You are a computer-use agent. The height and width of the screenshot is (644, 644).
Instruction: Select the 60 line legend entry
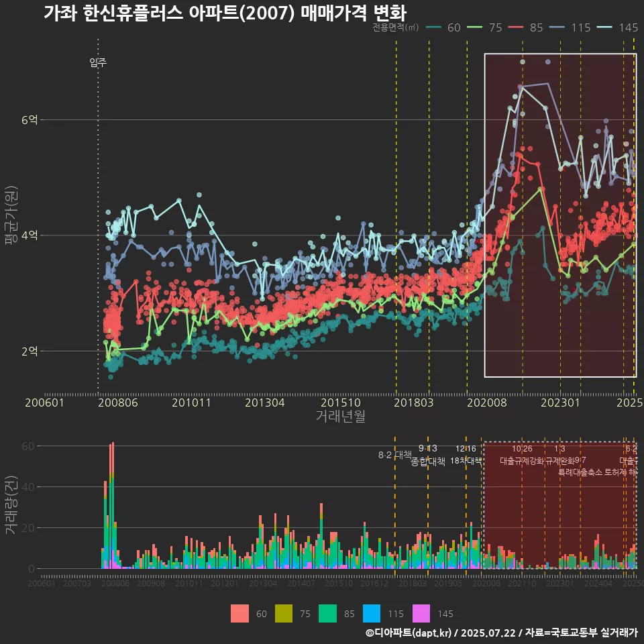(443, 28)
